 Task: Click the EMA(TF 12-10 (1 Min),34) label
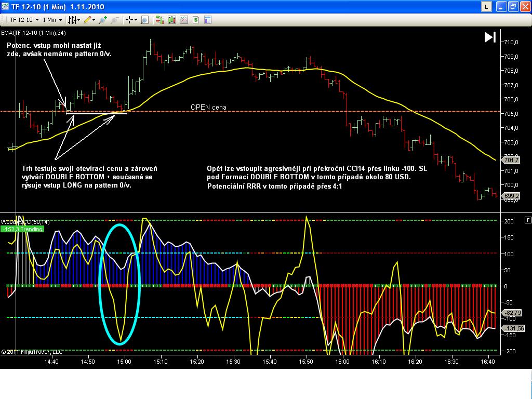(x=33, y=33)
